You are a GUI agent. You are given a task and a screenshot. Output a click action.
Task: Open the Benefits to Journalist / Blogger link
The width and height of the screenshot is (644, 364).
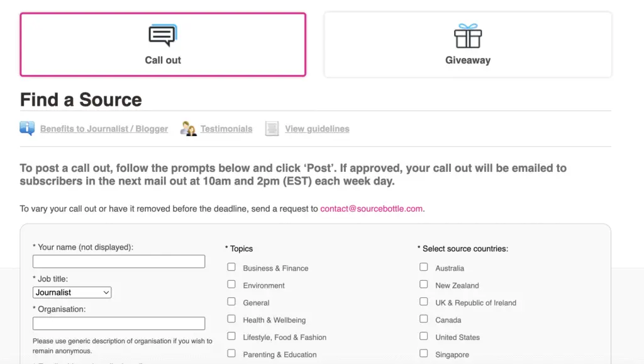point(104,128)
